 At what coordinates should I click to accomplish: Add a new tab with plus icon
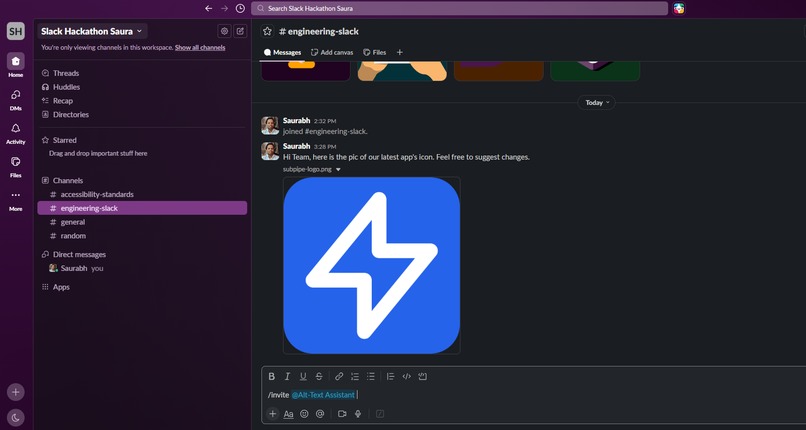(x=399, y=52)
